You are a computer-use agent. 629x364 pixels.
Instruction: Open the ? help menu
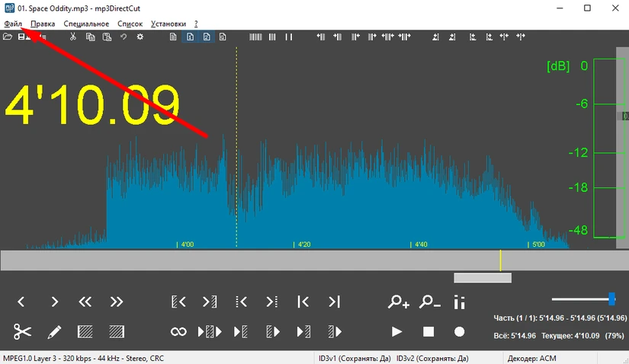[x=196, y=24]
